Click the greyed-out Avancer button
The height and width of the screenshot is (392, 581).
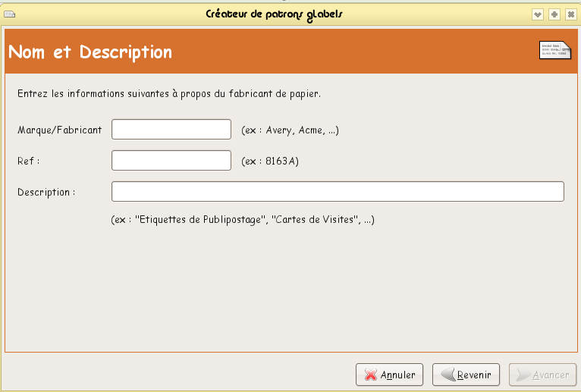[x=542, y=375]
